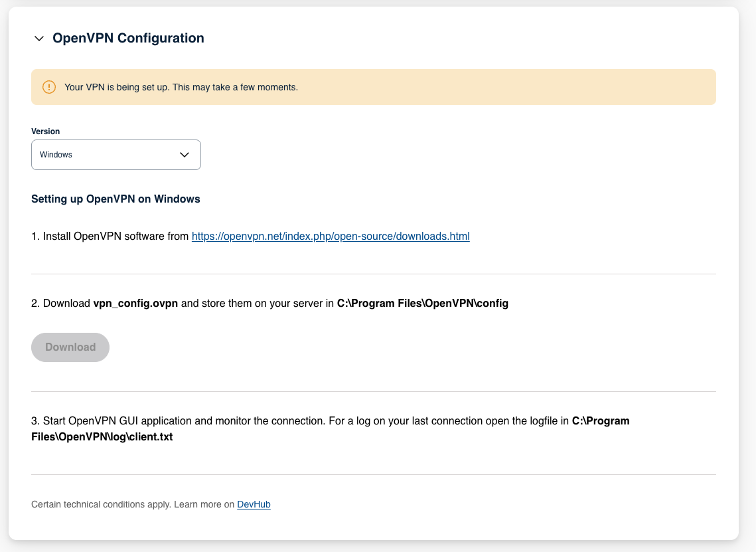
Task: Open the openvpn.net downloads link
Action: tap(331, 236)
